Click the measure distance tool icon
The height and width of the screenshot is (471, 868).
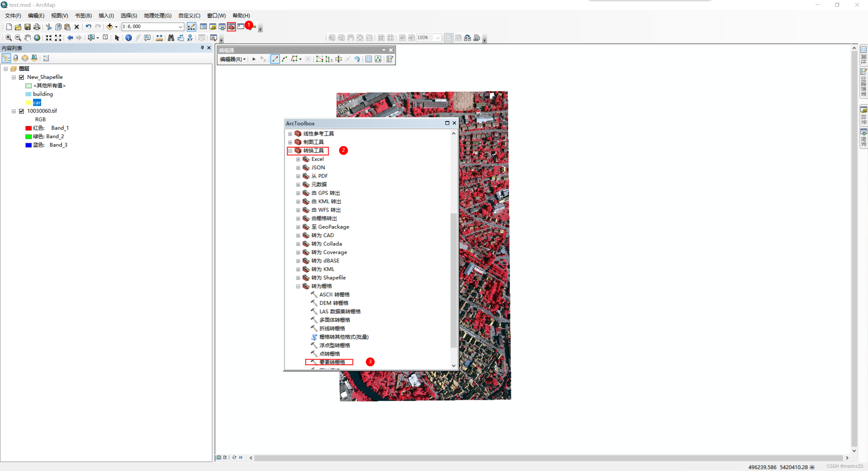(x=160, y=38)
